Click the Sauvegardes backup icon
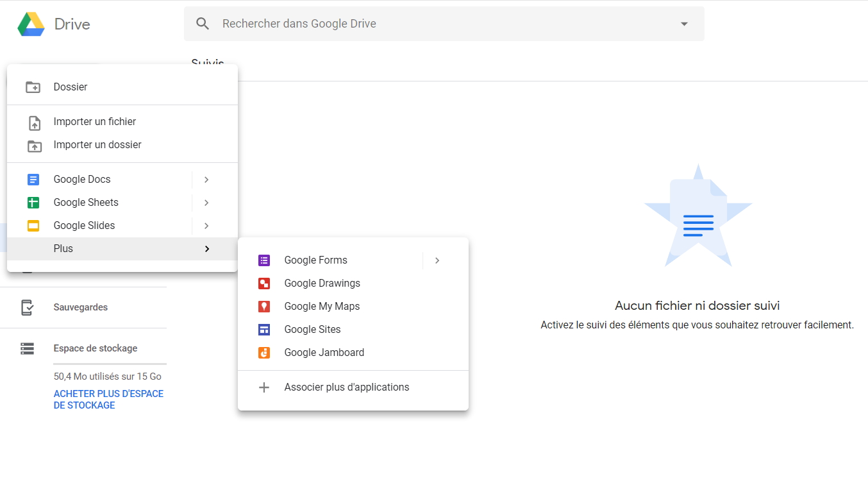Screen dimensions: 868x483 point(27,307)
